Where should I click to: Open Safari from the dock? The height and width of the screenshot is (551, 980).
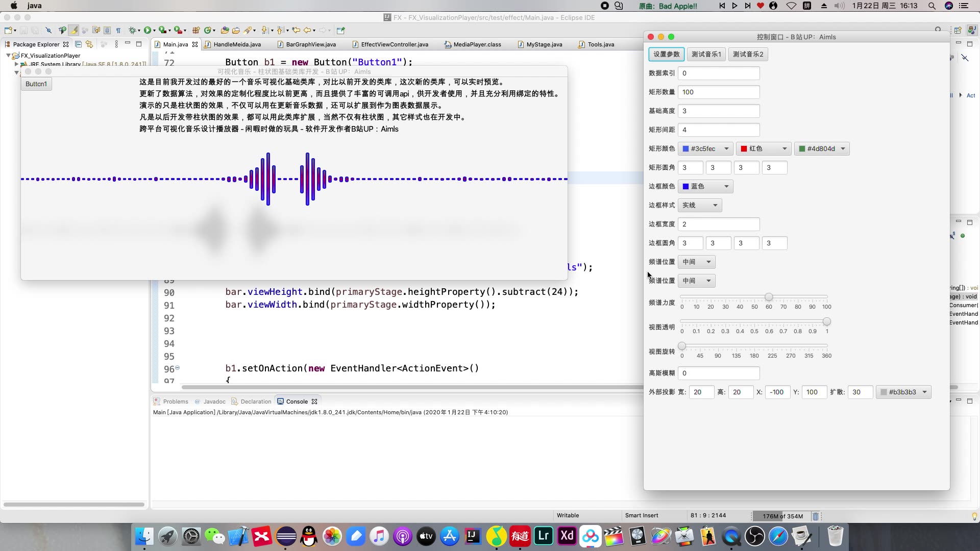click(x=778, y=536)
